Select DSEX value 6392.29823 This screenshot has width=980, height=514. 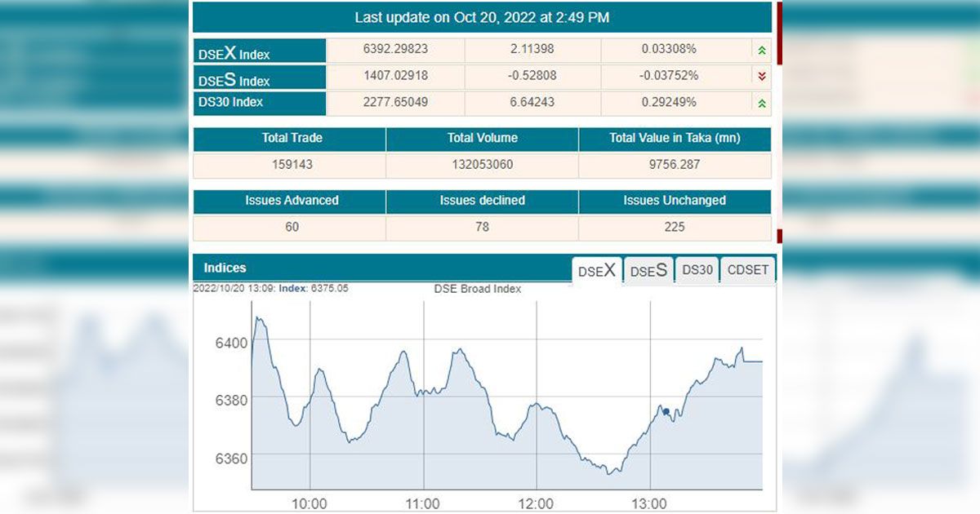pyautogui.click(x=395, y=49)
